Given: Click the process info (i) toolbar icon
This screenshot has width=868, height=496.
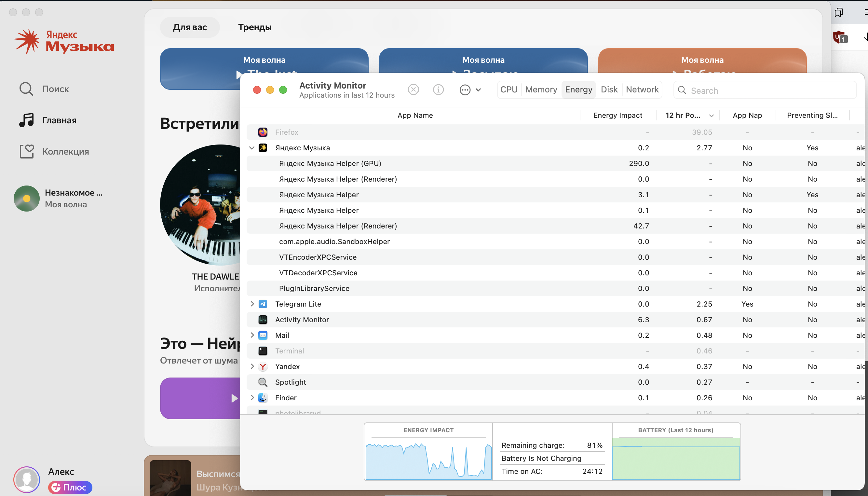Looking at the screenshot, I should tap(438, 90).
